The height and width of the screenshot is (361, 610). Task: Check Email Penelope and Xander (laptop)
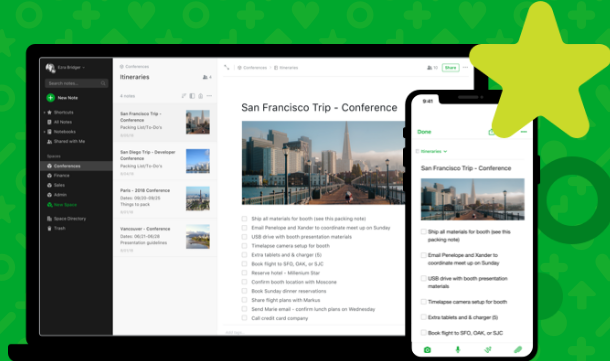[244, 228]
